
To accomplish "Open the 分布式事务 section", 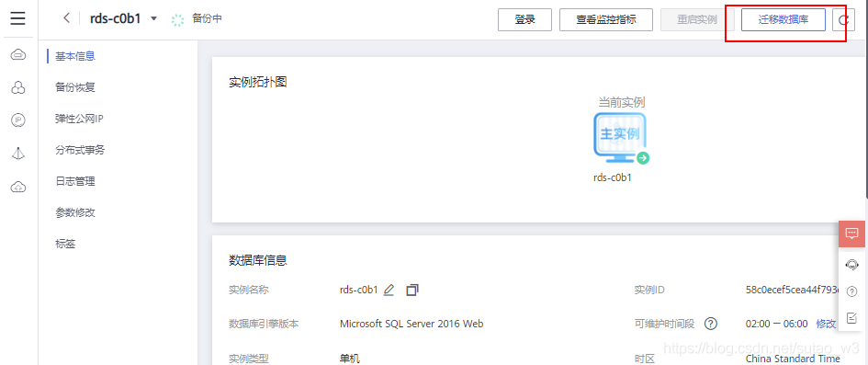I will [80, 150].
